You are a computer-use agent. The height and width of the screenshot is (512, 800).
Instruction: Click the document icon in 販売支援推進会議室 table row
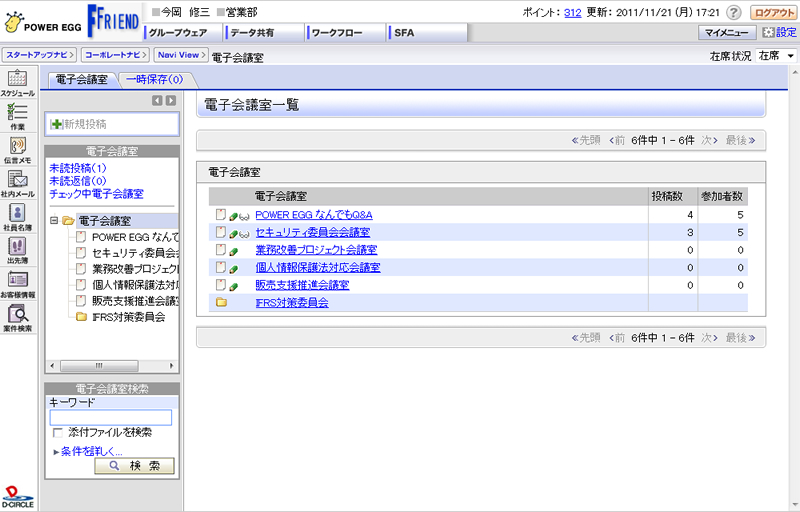coord(220,285)
